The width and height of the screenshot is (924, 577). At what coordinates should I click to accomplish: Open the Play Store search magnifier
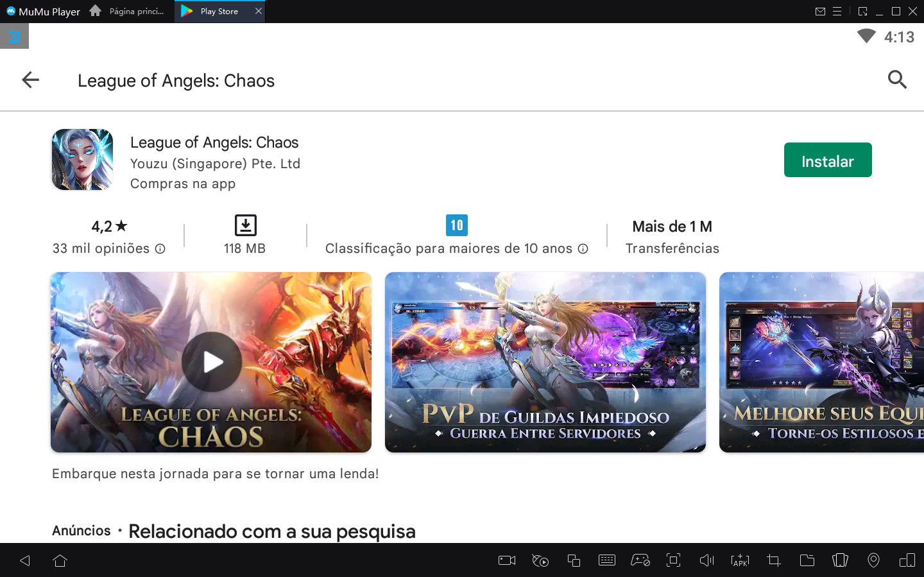coord(897,80)
